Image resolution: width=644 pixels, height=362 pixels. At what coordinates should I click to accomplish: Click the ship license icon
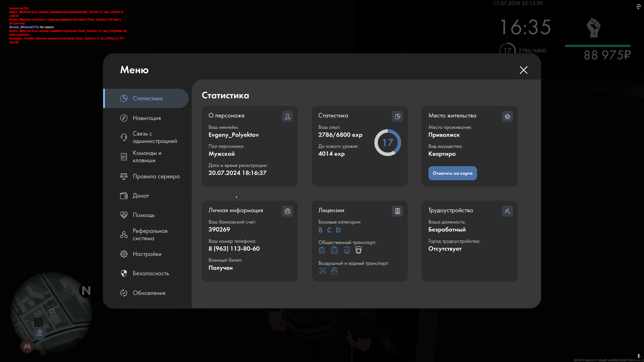[x=334, y=271]
